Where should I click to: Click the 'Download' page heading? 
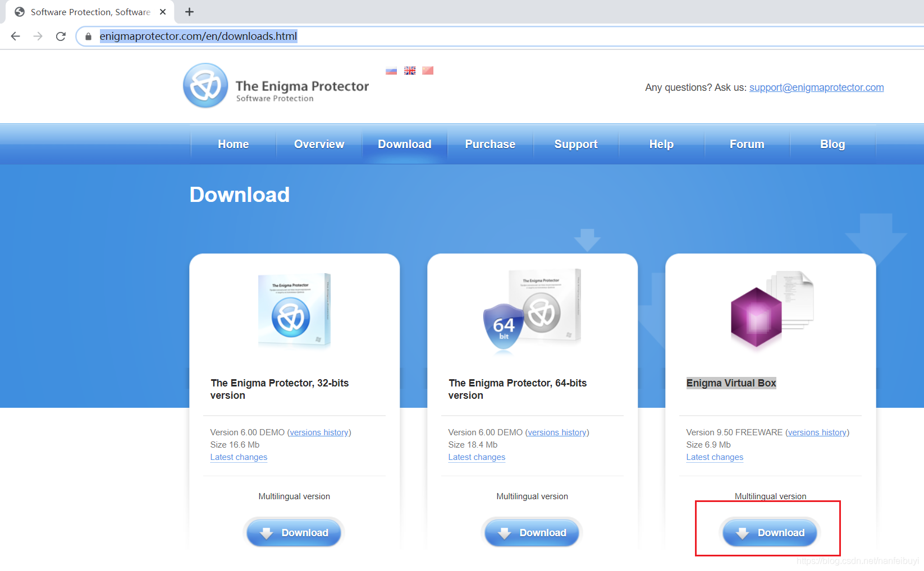[240, 195]
